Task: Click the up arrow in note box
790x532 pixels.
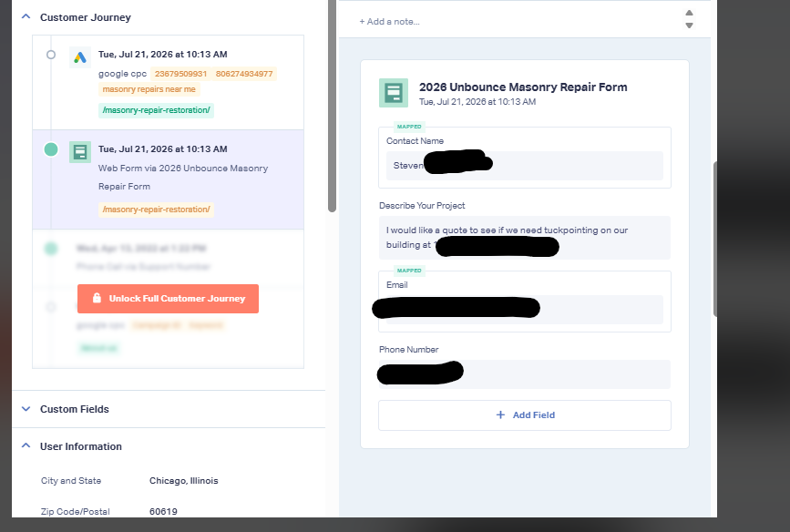Action: click(689, 13)
